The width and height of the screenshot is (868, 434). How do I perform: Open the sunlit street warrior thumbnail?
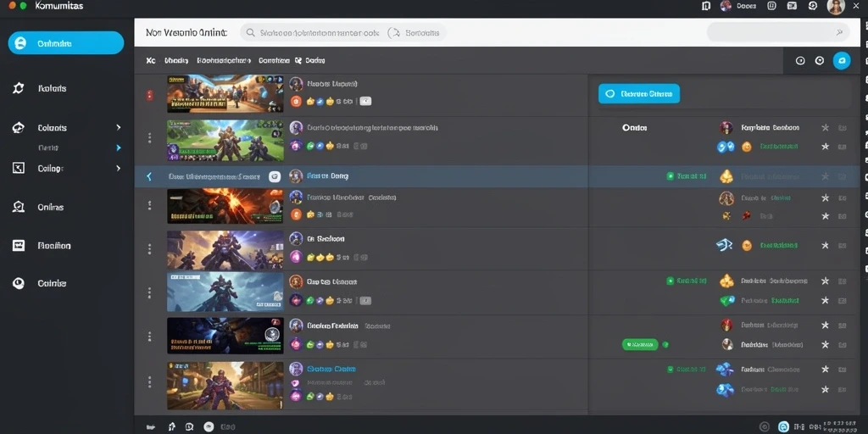[x=225, y=385]
